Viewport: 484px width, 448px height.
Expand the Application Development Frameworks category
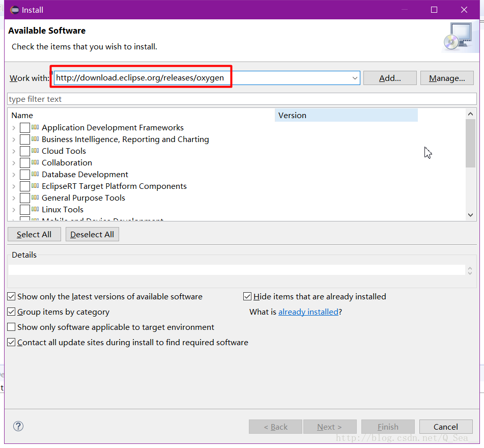pos(14,128)
